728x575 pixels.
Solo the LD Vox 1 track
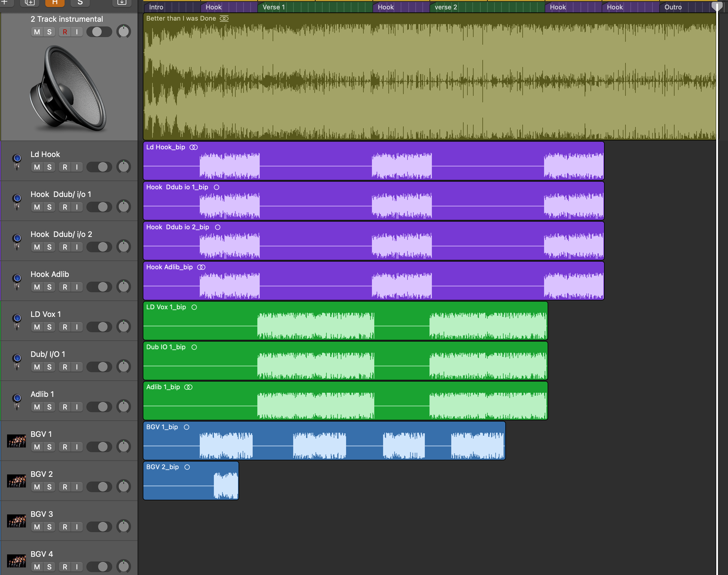pyautogui.click(x=49, y=327)
